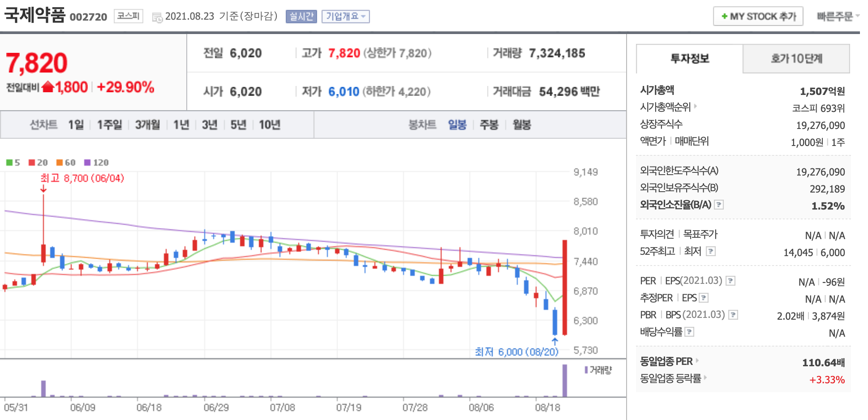Click the help icon next to 52주최고 최저
Viewport: 868px width, 420px height.
tap(711, 251)
